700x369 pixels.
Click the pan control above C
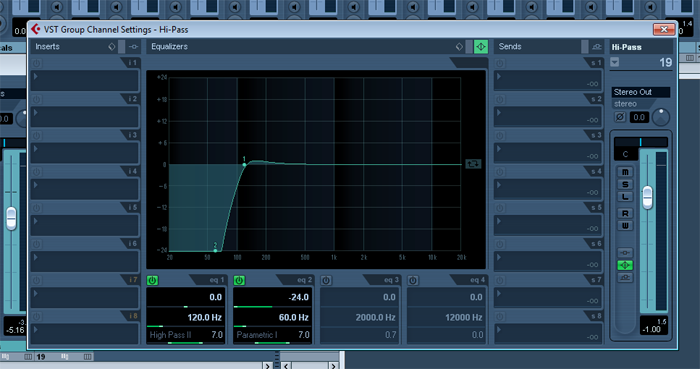[x=641, y=142]
